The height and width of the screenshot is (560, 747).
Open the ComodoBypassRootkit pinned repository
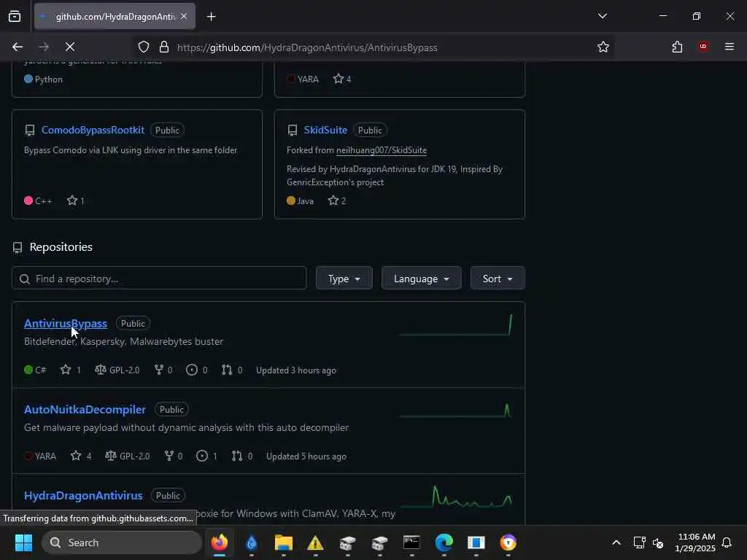point(93,130)
